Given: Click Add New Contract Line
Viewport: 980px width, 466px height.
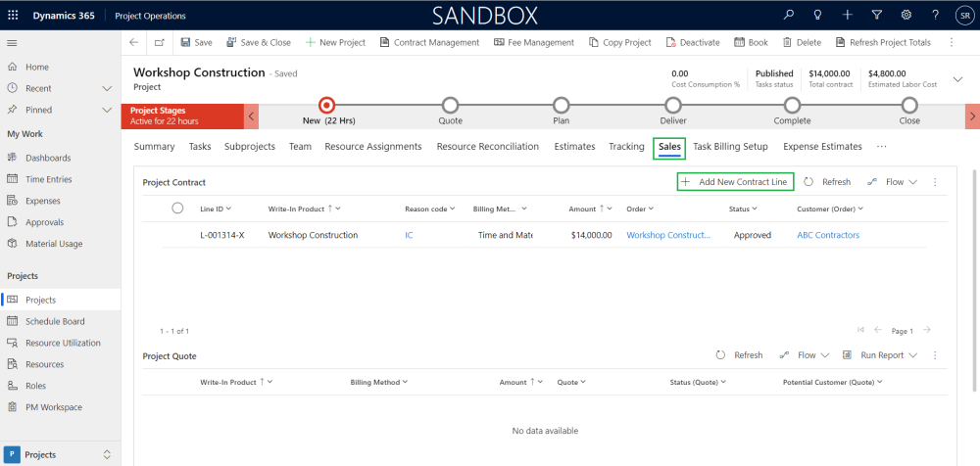Looking at the screenshot, I should pos(736,182).
